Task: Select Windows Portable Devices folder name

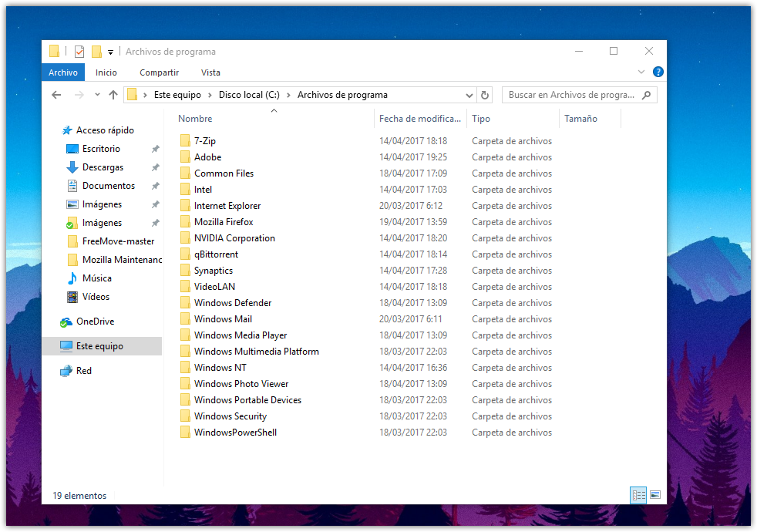Action: (x=247, y=399)
